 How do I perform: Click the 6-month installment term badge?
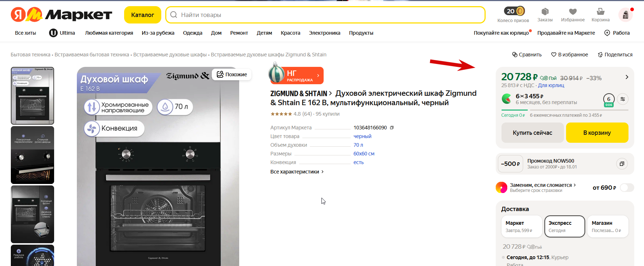[609, 100]
